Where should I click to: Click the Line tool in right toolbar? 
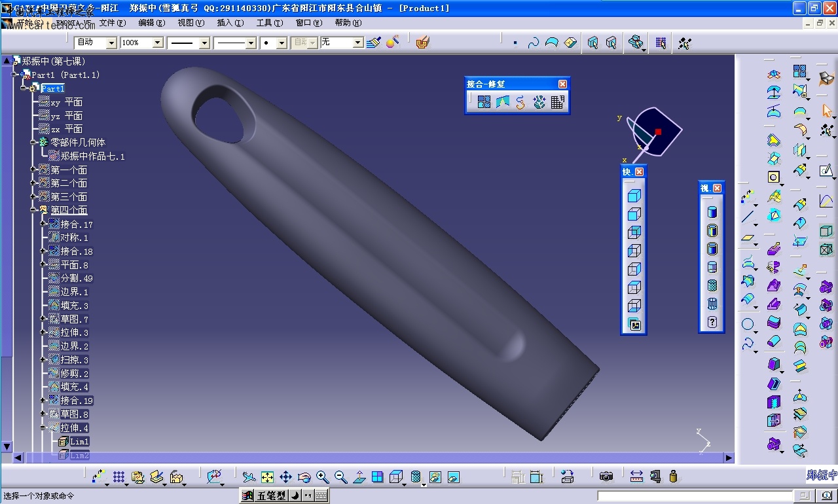[x=748, y=217]
